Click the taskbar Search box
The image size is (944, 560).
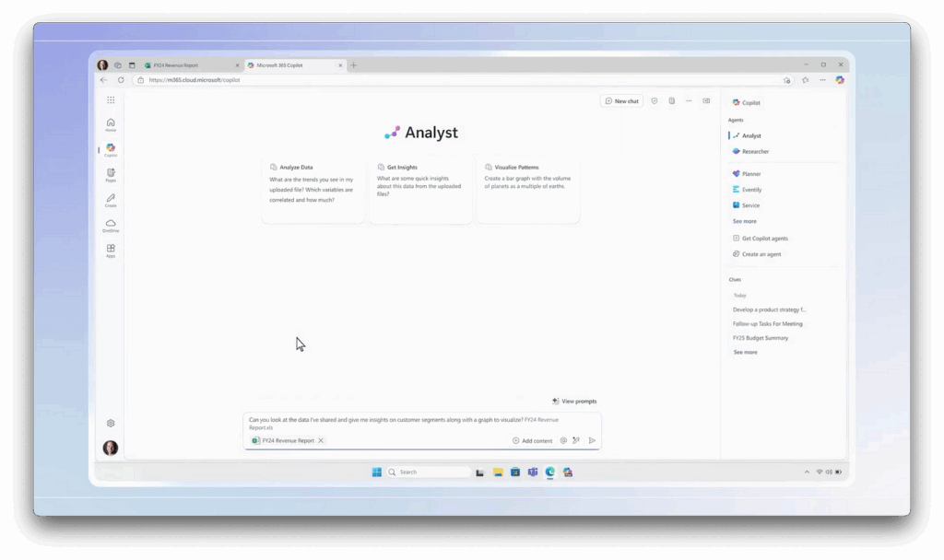click(428, 472)
